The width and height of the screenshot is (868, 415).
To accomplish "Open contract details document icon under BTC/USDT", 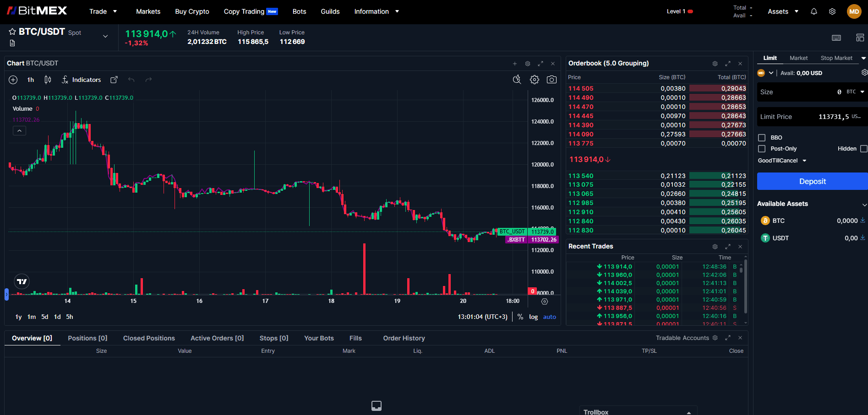I will point(12,43).
